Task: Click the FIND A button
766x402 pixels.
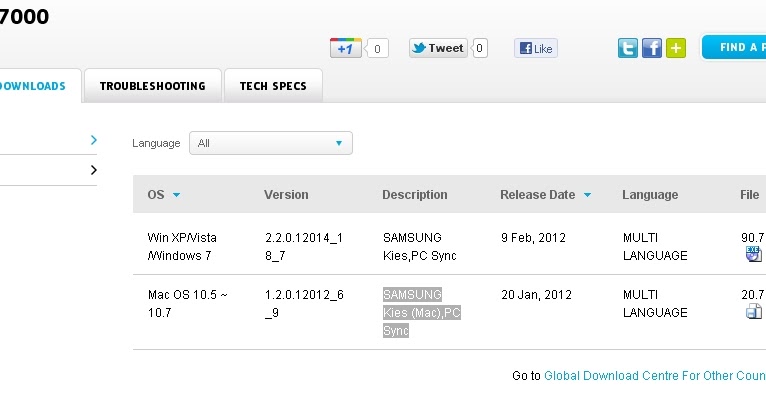Action: click(x=734, y=47)
